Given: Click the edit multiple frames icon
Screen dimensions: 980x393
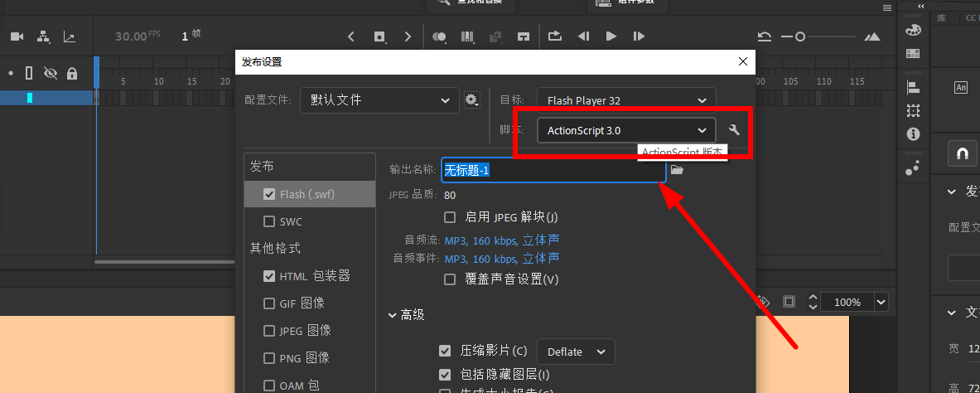Looking at the screenshot, I should (467, 37).
